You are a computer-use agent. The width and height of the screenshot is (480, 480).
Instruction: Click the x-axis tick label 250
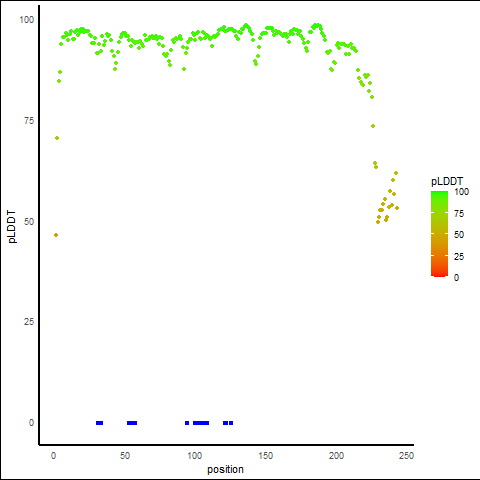click(x=406, y=456)
